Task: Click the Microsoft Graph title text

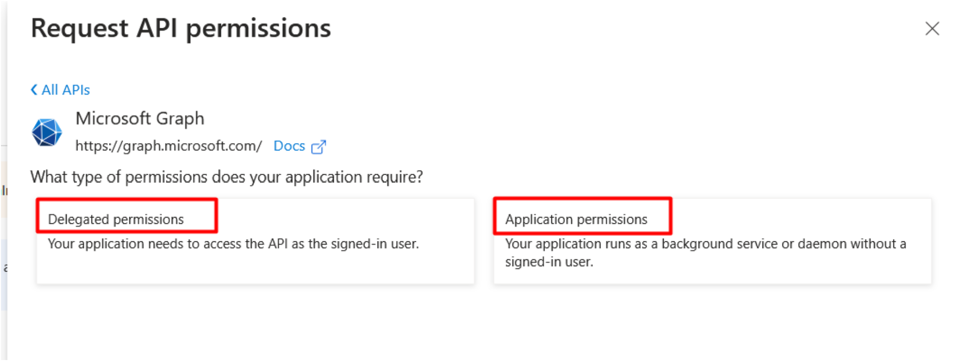Action: [140, 118]
